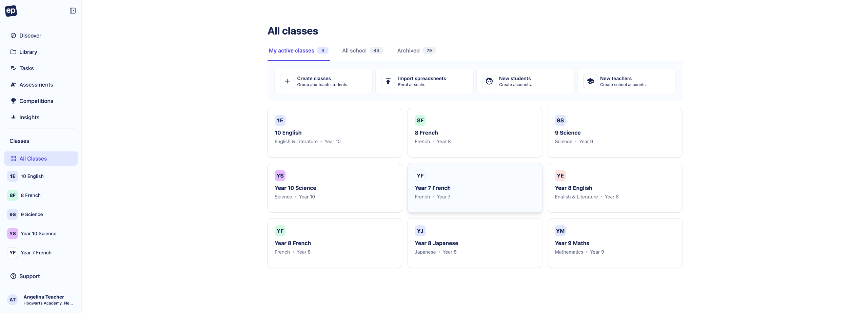
Task: Click the Import spreadsheets upload icon
Action: coord(388,81)
